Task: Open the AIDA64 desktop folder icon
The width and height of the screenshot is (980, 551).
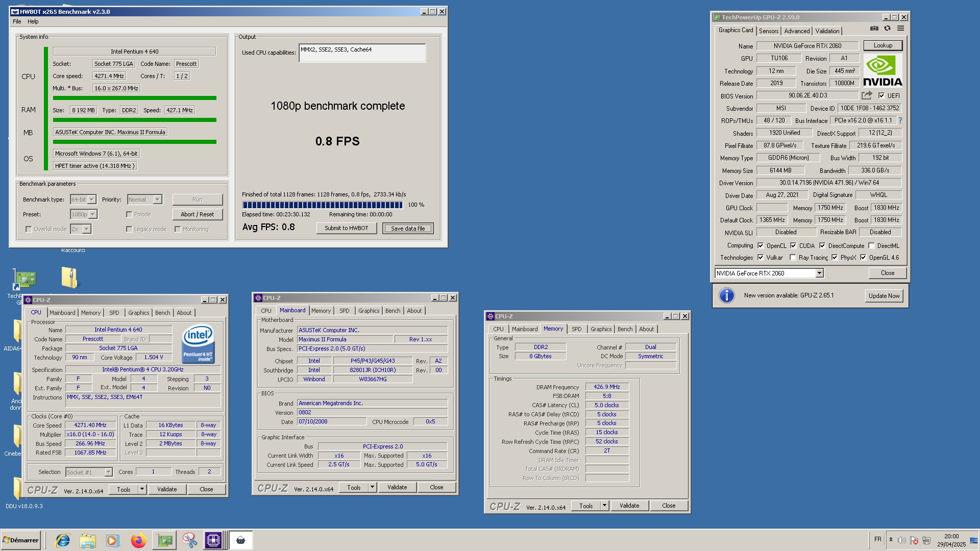Action: tap(17, 332)
